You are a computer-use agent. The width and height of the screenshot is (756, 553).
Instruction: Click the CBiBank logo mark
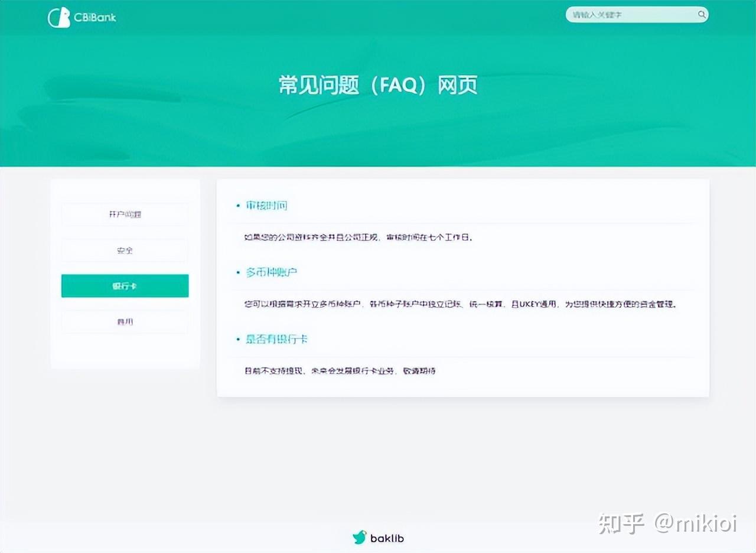click(58, 16)
